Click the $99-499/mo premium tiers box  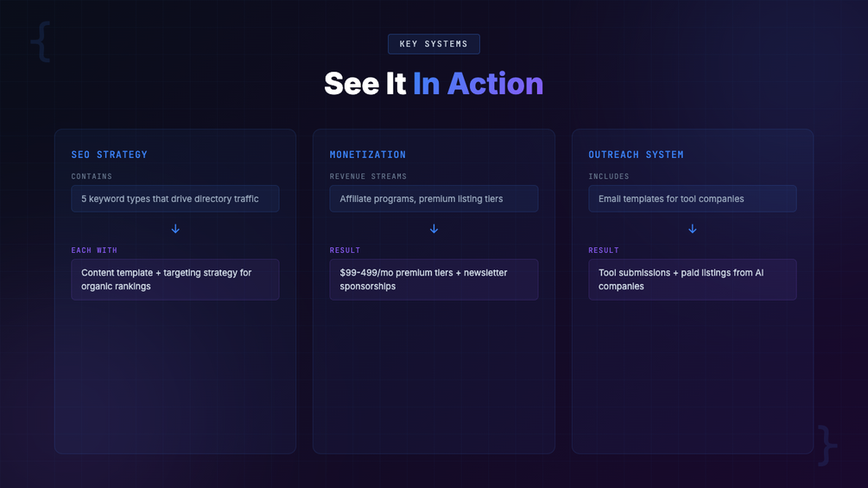434,279
